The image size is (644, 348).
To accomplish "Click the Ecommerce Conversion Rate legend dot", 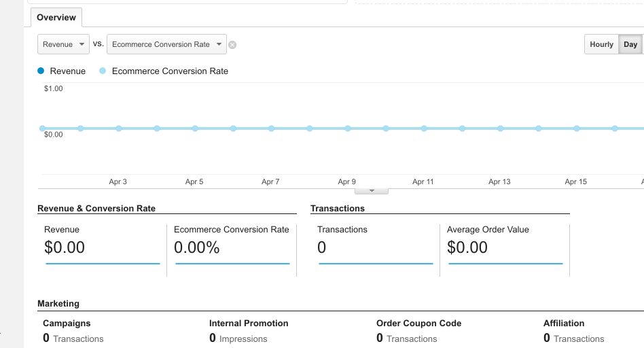I will (x=103, y=71).
